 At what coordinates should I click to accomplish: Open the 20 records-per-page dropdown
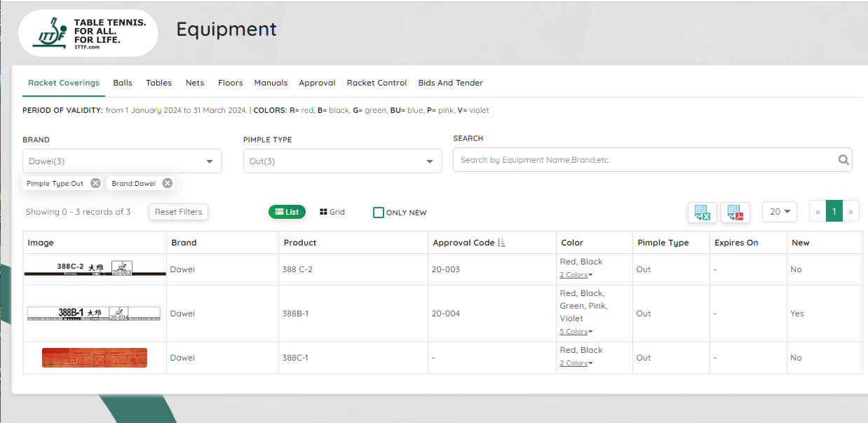coord(780,212)
